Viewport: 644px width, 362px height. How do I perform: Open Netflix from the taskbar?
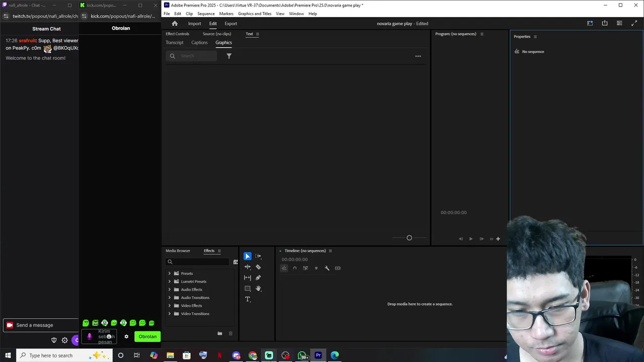pos(219,355)
